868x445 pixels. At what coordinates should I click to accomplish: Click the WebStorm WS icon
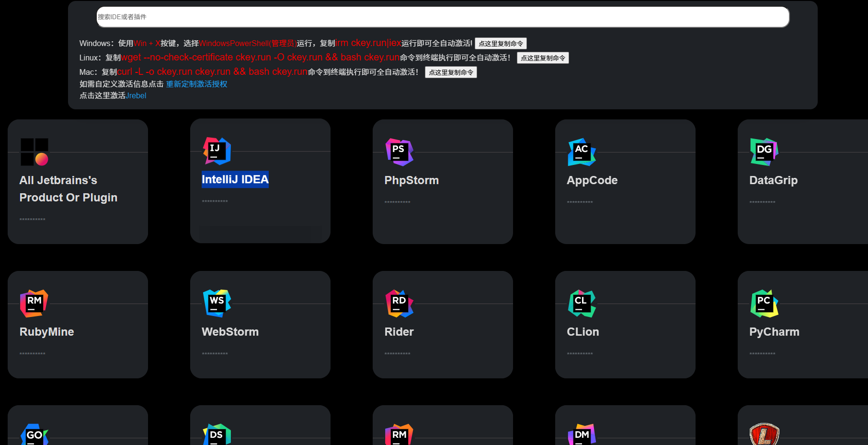(x=217, y=304)
